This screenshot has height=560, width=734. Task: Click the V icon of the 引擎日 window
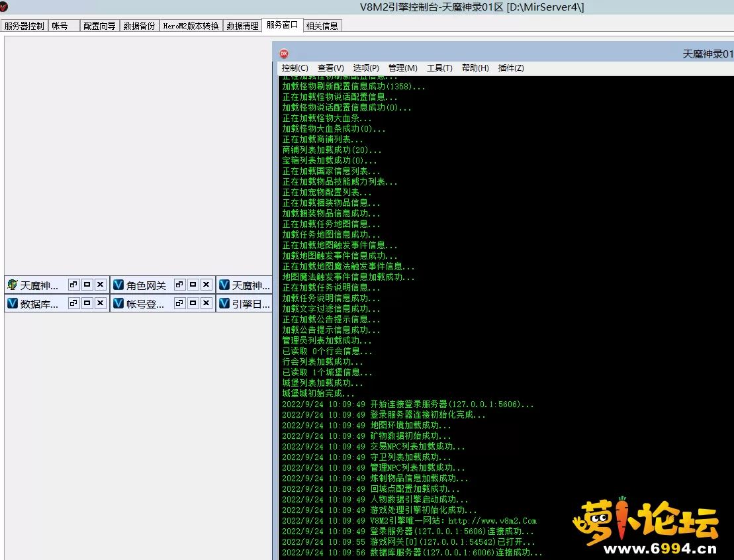pyautogui.click(x=224, y=303)
